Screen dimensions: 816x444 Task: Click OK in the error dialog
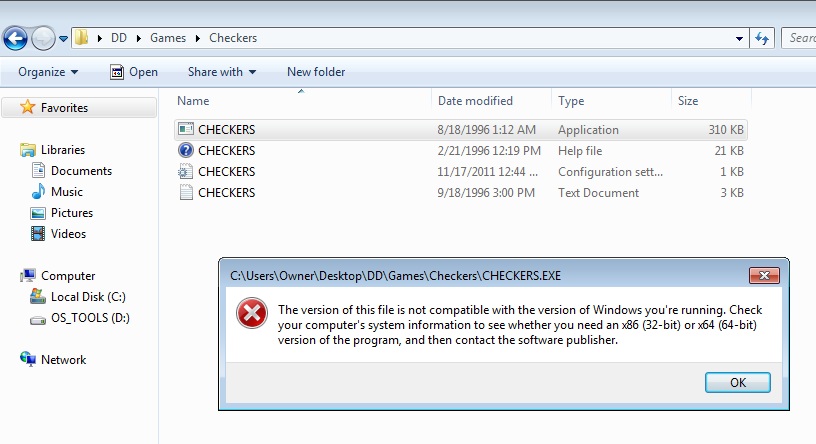tap(737, 383)
